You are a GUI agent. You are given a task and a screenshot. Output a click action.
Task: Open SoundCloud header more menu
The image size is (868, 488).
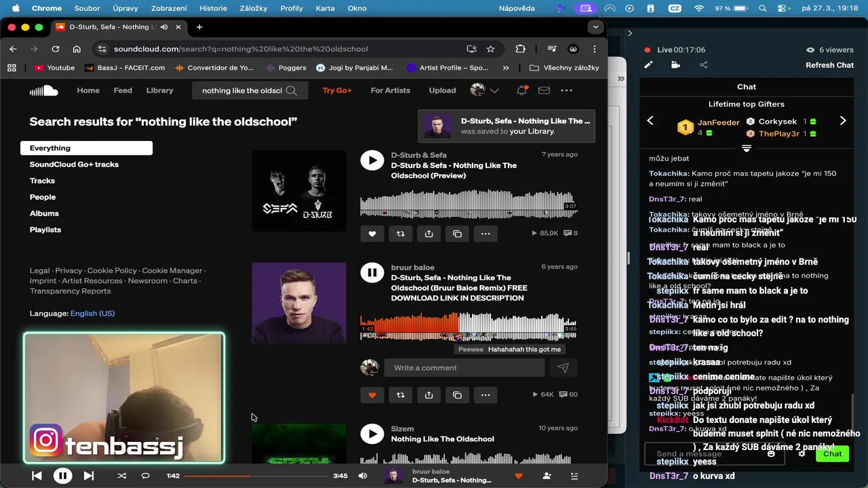[x=566, y=90]
